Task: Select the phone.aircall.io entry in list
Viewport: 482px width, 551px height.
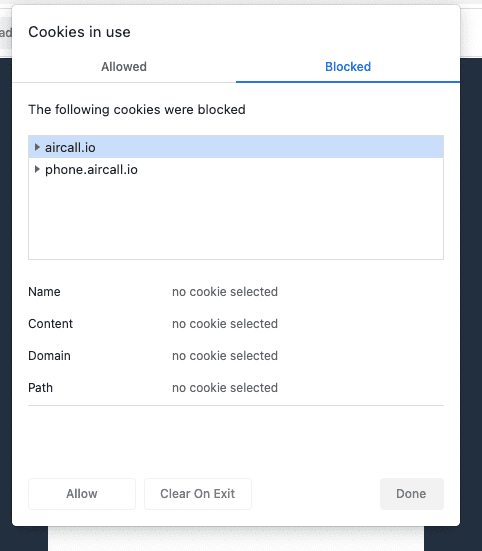Action: [236, 169]
